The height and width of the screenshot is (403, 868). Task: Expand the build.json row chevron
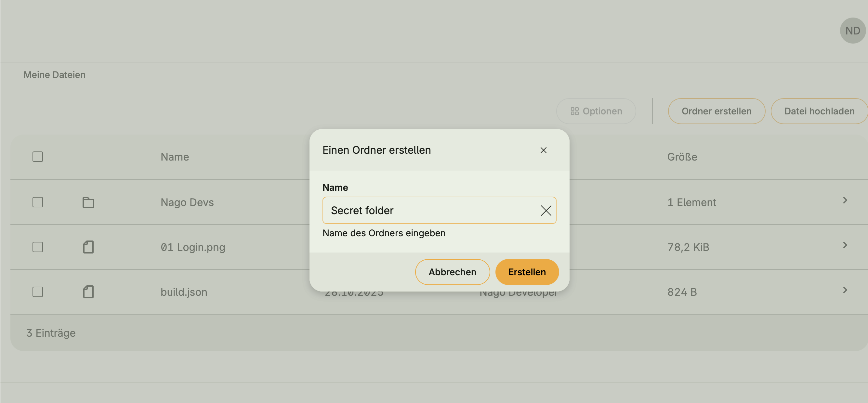(845, 290)
